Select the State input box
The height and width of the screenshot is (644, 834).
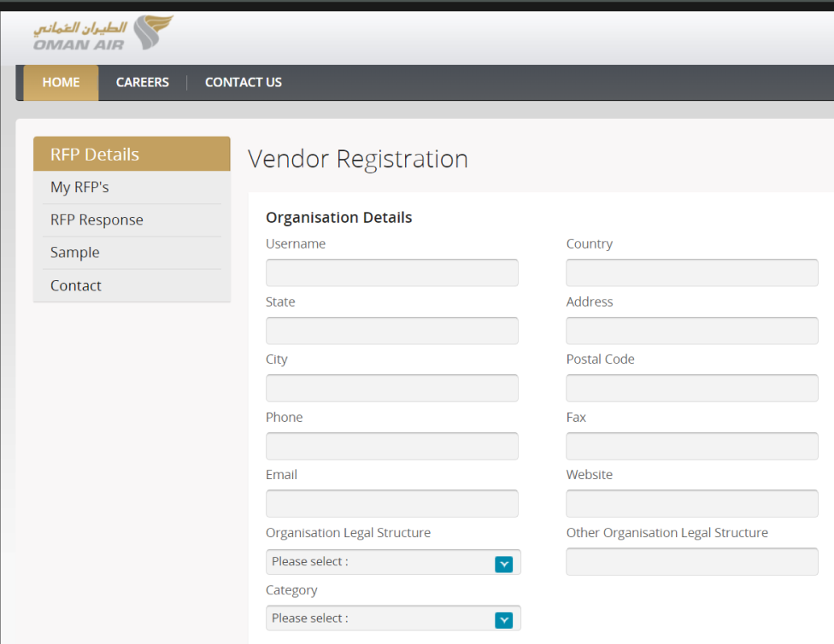(392, 331)
